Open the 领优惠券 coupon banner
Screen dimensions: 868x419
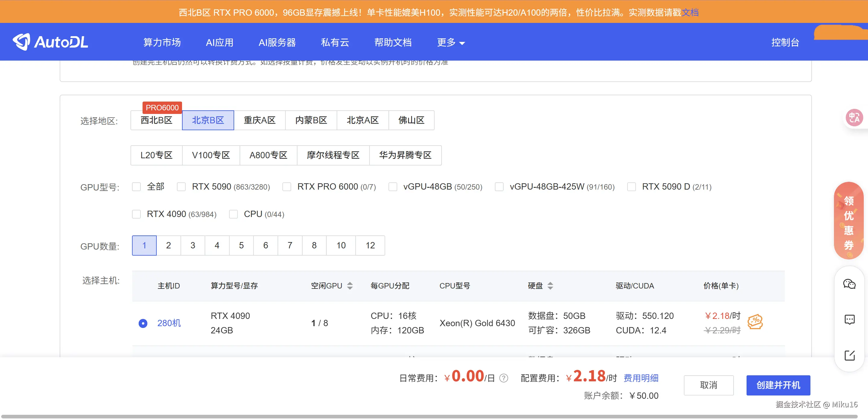tap(848, 221)
